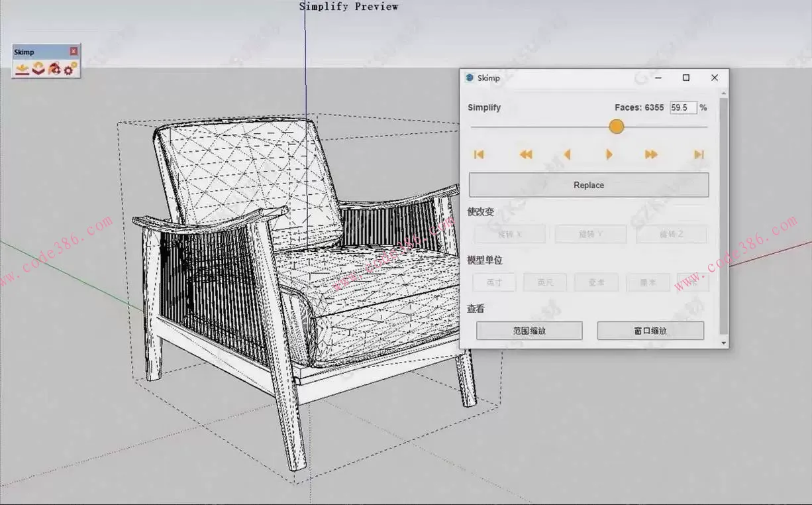Jump to end with skip-to-end arrow
The height and width of the screenshot is (505, 812).
699,154
